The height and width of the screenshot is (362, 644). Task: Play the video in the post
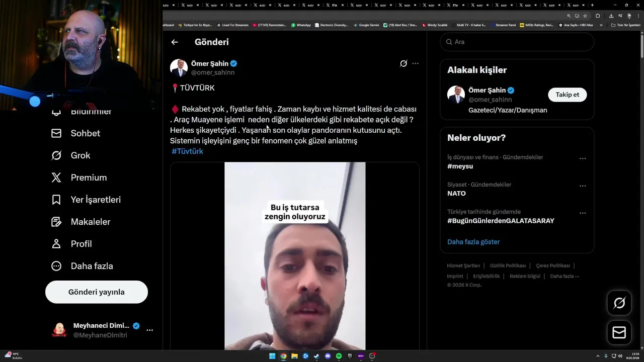point(295,256)
